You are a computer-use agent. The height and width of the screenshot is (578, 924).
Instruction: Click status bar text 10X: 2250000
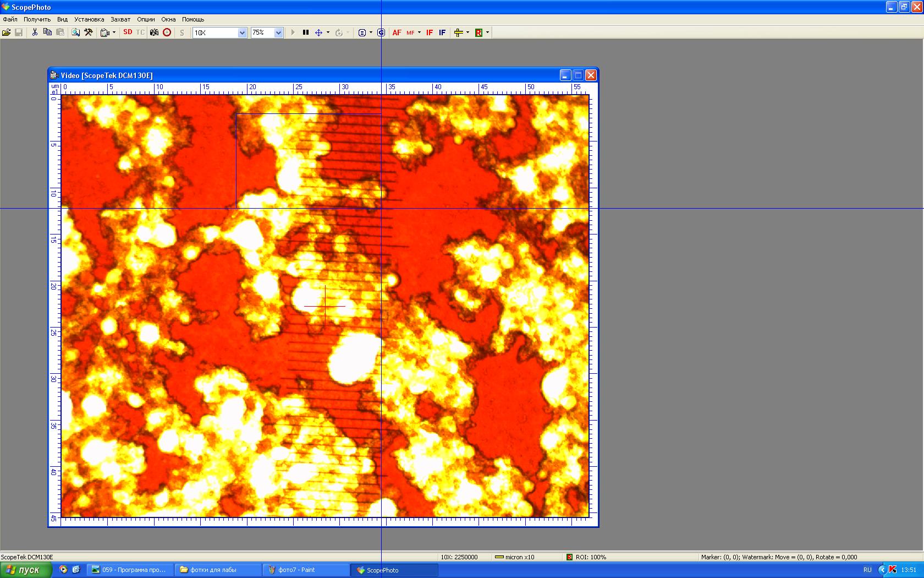459,557
